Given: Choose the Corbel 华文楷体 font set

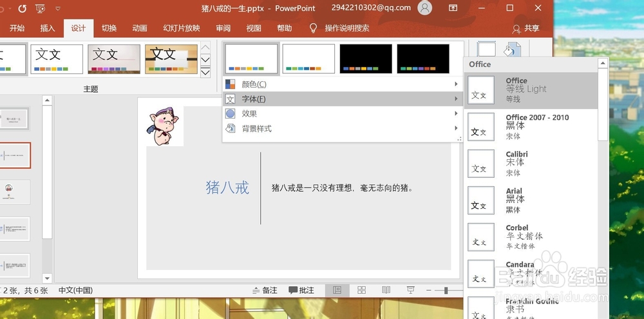Looking at the screenshot, I should pyautogui.click(x=531, y=237).
